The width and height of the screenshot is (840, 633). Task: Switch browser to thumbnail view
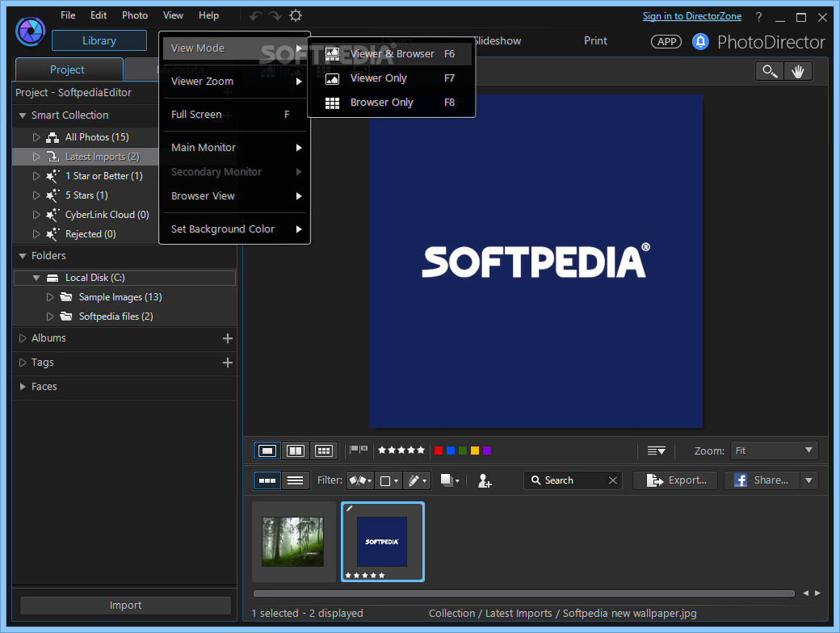267,480
